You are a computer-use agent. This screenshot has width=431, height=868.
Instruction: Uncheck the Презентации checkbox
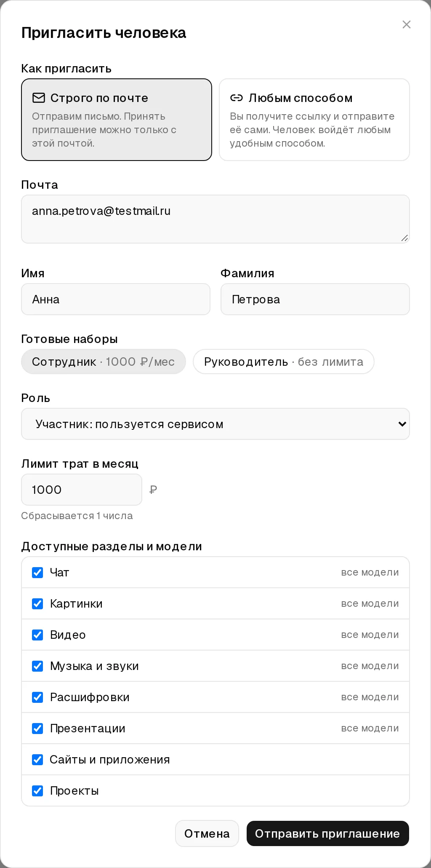tap(37, 729)
